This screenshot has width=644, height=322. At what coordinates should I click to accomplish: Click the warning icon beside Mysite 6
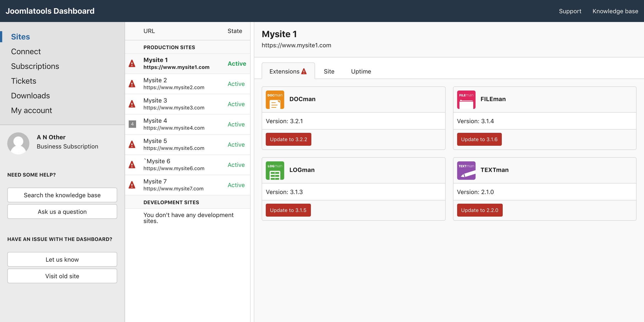pyautogui.click(x=132, y=165)
